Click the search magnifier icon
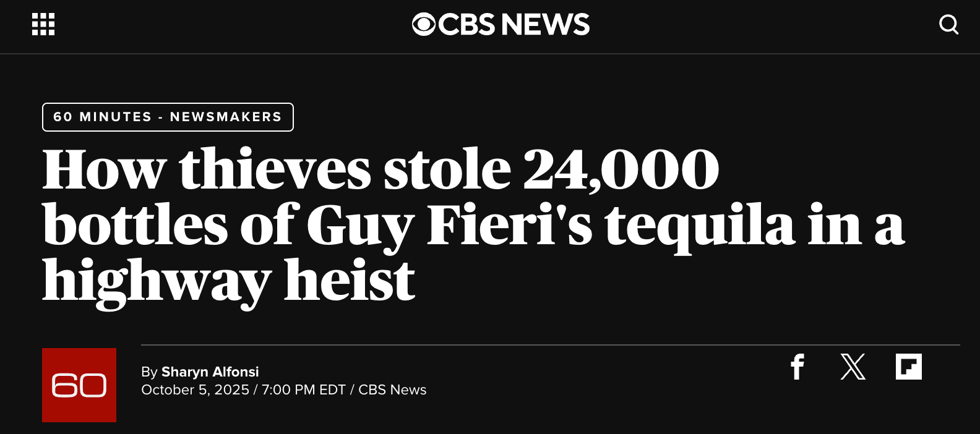 coord(948,25)
